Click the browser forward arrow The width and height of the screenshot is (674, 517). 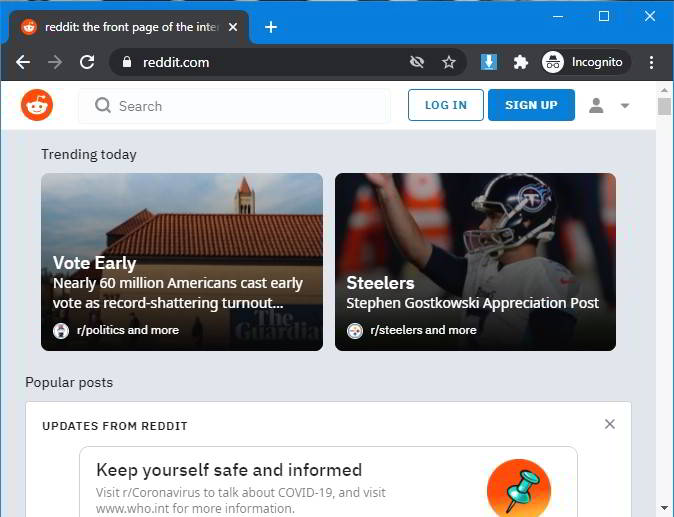click(x=55, y=62)
